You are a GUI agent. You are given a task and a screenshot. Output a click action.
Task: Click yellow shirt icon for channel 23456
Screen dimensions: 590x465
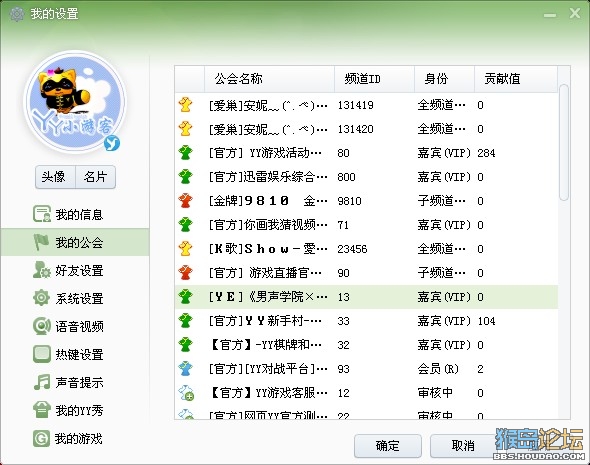tap(186, 249)
